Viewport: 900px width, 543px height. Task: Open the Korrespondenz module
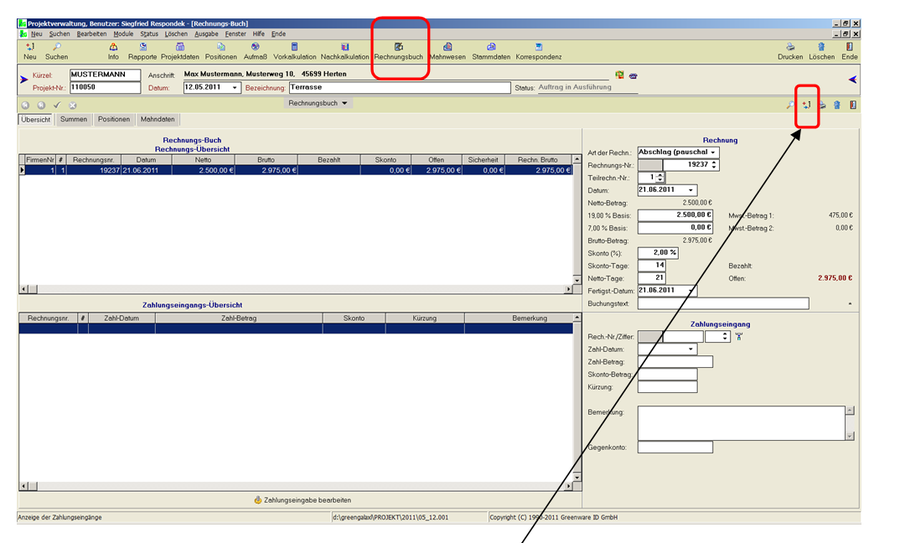539,50
